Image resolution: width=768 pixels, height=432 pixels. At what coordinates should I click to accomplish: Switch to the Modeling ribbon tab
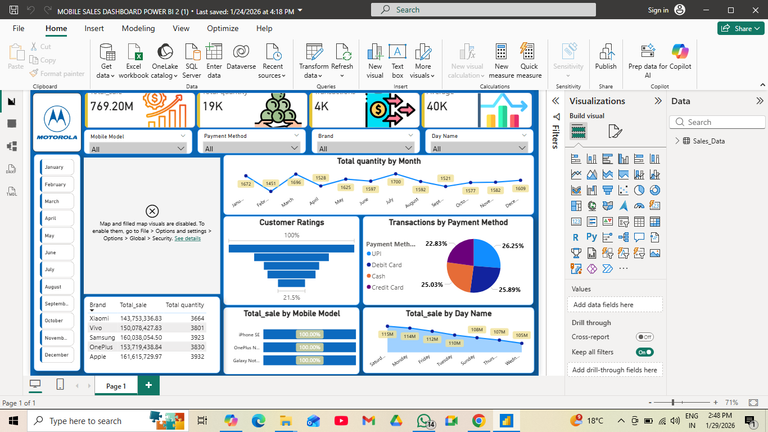coord(138,28)
